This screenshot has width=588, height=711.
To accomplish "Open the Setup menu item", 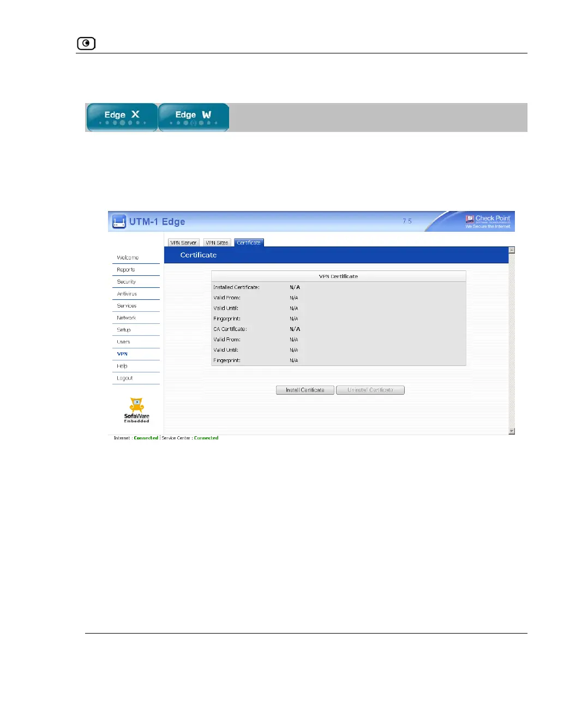I will click(123, 329).
